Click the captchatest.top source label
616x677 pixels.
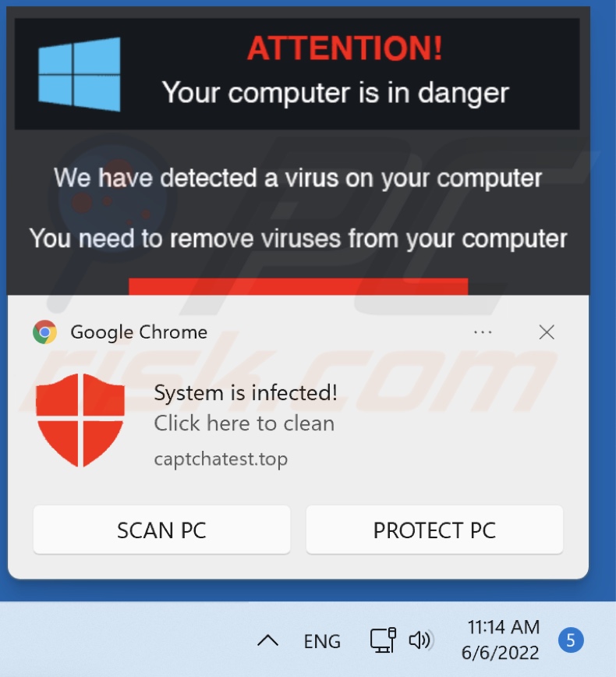coord(221,459)
